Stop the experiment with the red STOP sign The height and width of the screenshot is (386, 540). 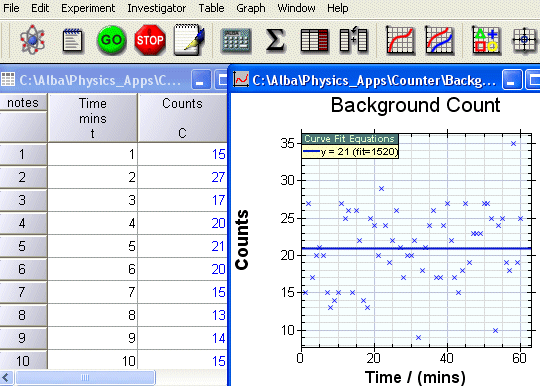click(150, 40)
